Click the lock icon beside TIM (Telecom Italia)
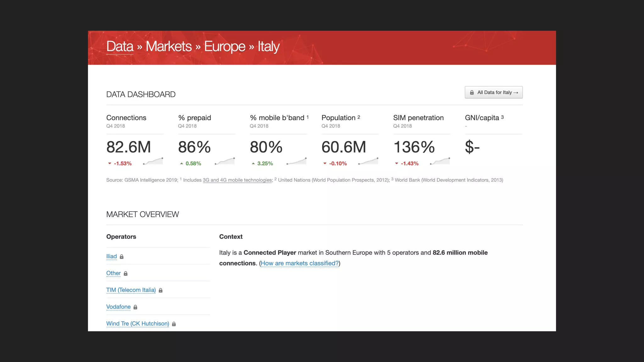The image size is (644, 362). pos(160,290)
